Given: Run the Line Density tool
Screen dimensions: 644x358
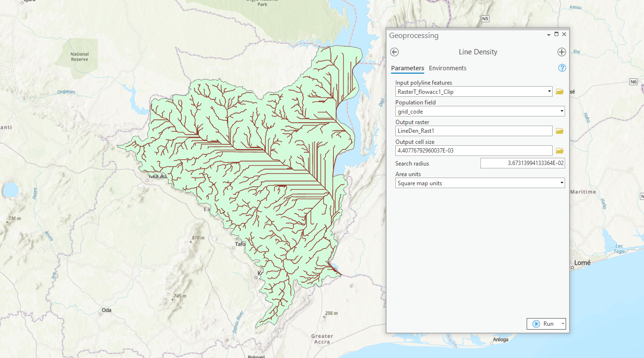Looking at the screenshot, I should (x=543, y=324).
